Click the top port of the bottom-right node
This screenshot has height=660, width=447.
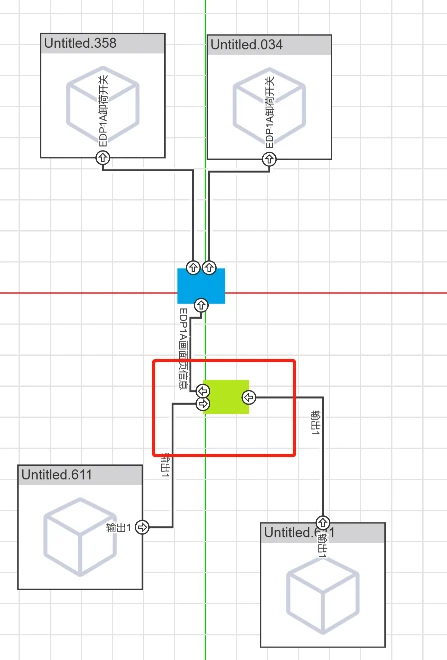[323, 523]
